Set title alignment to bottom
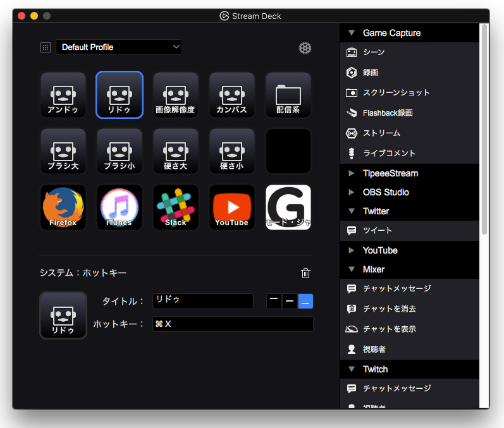The image size is (504, 428). tap(305, 301)
